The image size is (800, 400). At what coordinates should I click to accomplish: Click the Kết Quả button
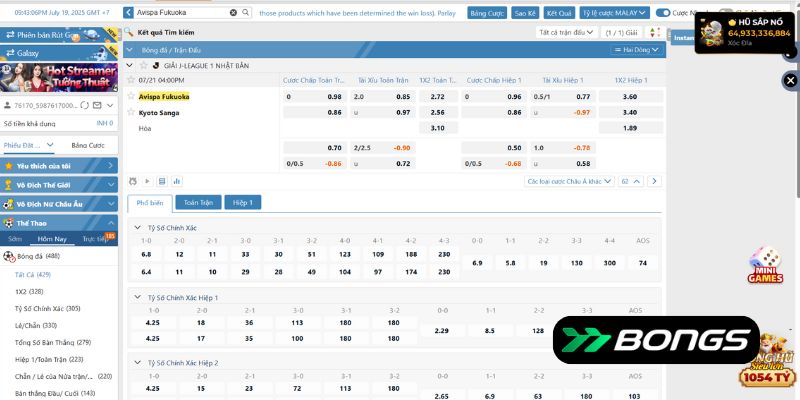point(559,13)
